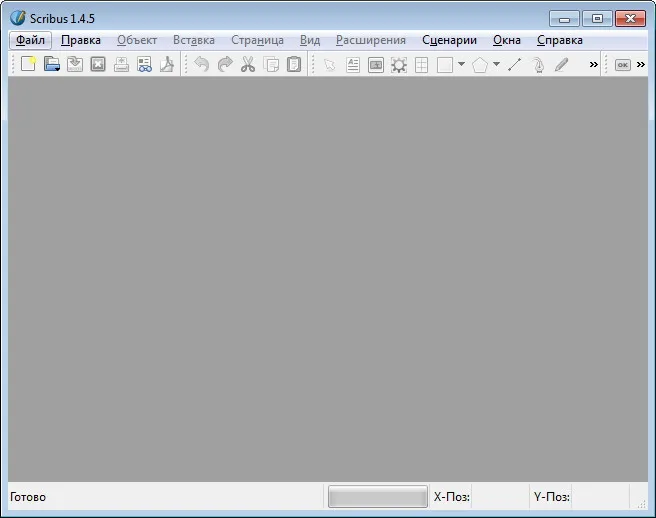Screen dimensions: 656x518
Task: Select the Insert Image Frame tool
Action: pyautogui.click(x=376, y=65)
